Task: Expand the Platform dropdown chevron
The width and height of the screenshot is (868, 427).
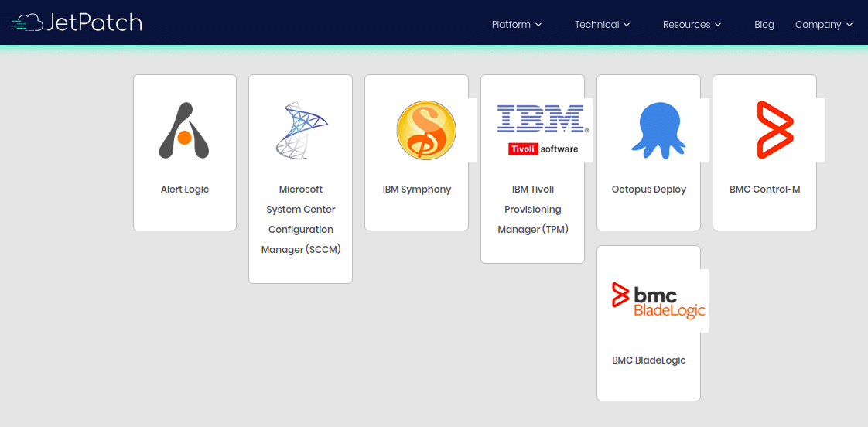Action: click(538, 25)
